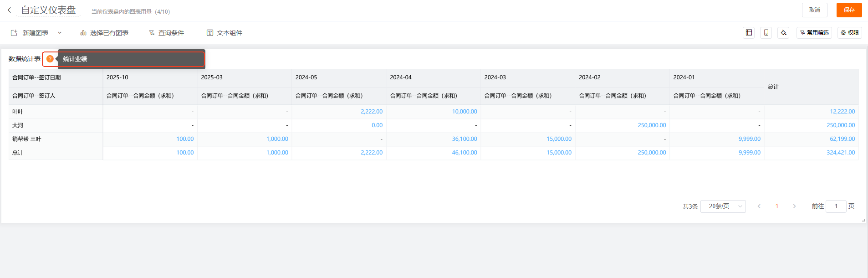Click the back arrow beside 自定义仪表盘
The width and height of the screenshot is (868, 278).
[x=9, y=10]
